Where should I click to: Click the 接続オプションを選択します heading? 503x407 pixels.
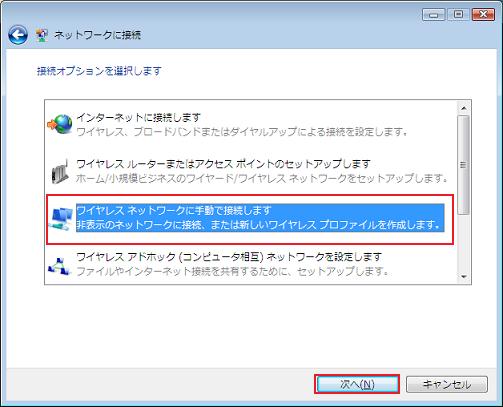pos(99,71)
